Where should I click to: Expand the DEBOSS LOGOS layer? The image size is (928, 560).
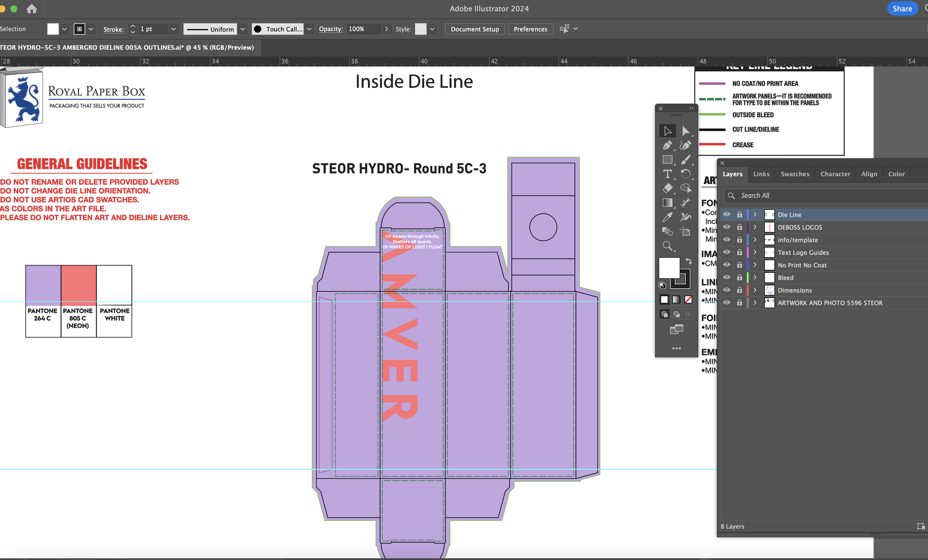pos(755,227)
